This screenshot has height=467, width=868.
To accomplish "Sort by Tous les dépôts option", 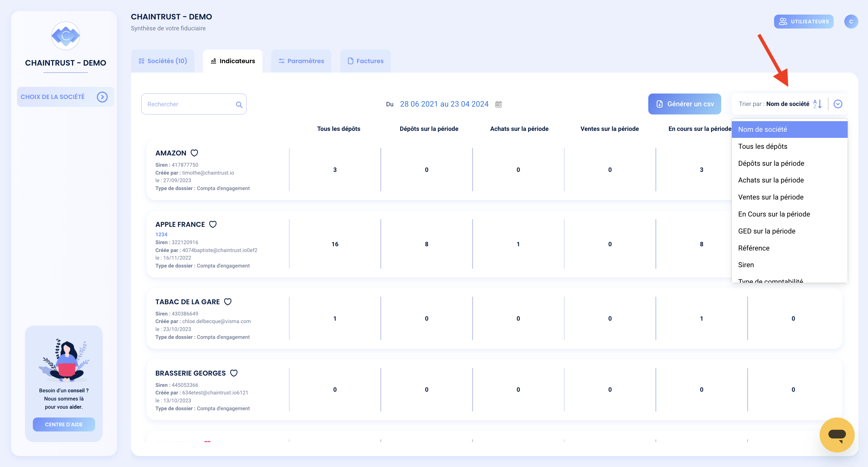I will 789,146.
